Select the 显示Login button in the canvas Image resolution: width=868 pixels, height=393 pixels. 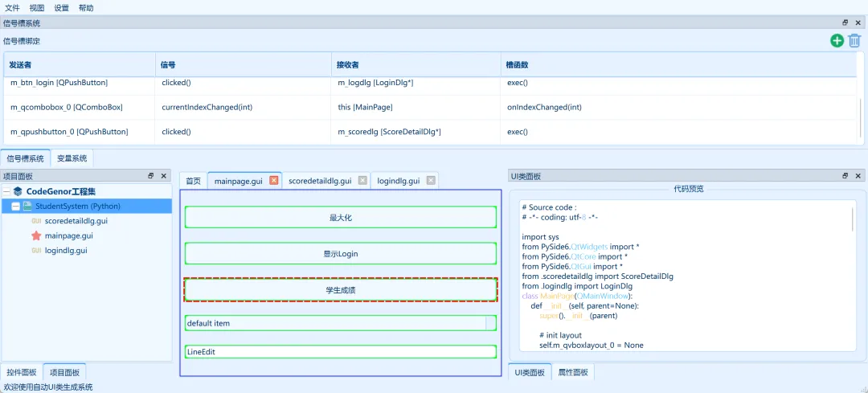point(341,253)
